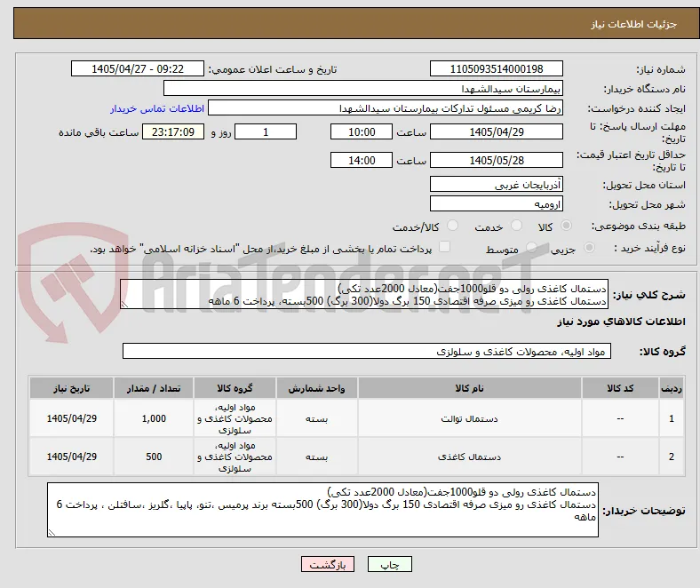Screen dimensions: 700x588
Task: Click the request creator field
Action: 386,108
